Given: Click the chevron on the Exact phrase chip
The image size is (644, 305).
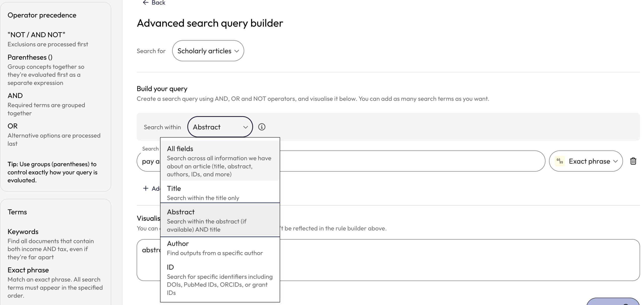Looking at the screenshot, I should click(x=616, y=161).
